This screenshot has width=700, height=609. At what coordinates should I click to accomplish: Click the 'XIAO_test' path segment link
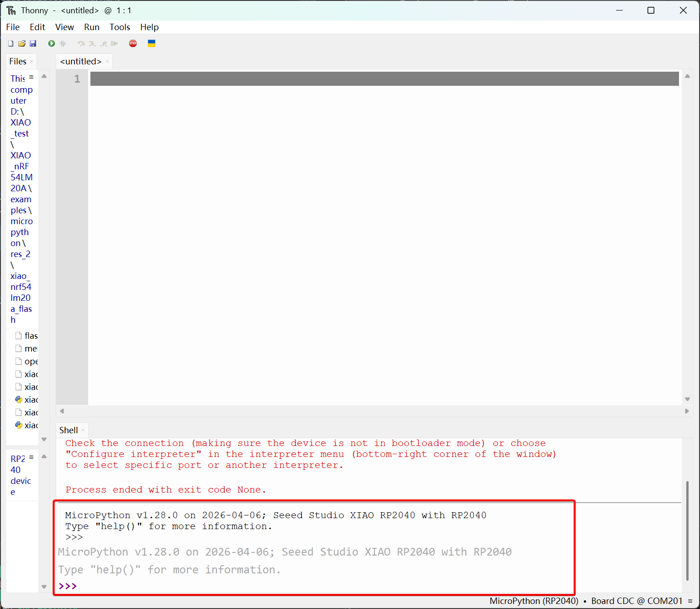click(x=21, y=128)
